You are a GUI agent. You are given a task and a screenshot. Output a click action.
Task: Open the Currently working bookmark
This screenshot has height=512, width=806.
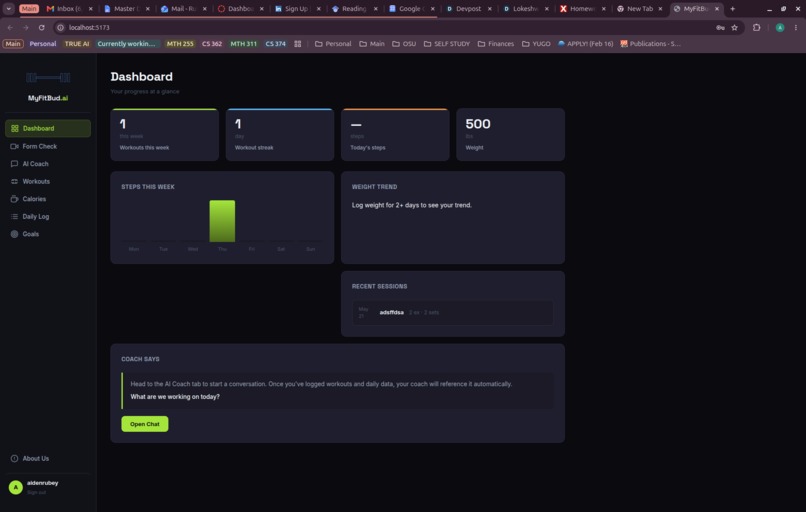pos(126,44)
